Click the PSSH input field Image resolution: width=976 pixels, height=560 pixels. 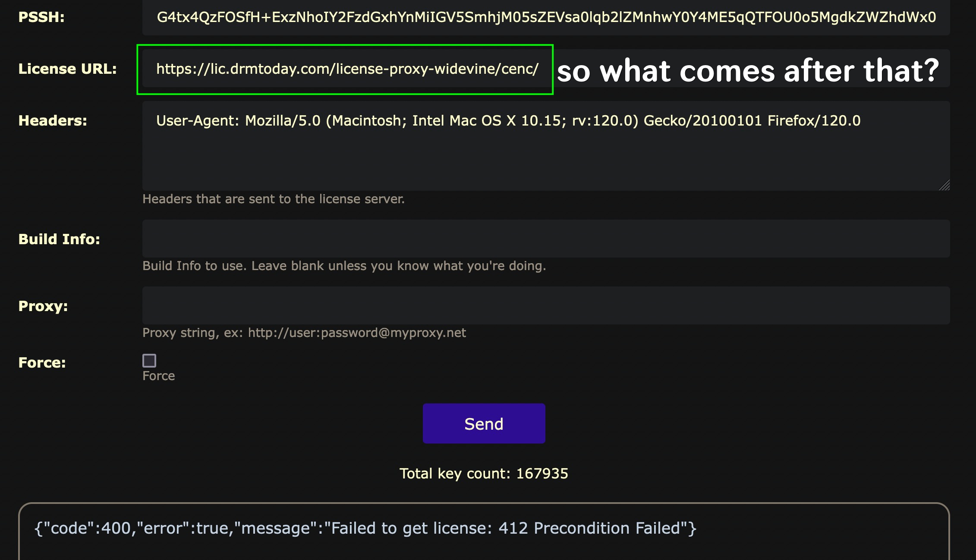click(546, 17)
